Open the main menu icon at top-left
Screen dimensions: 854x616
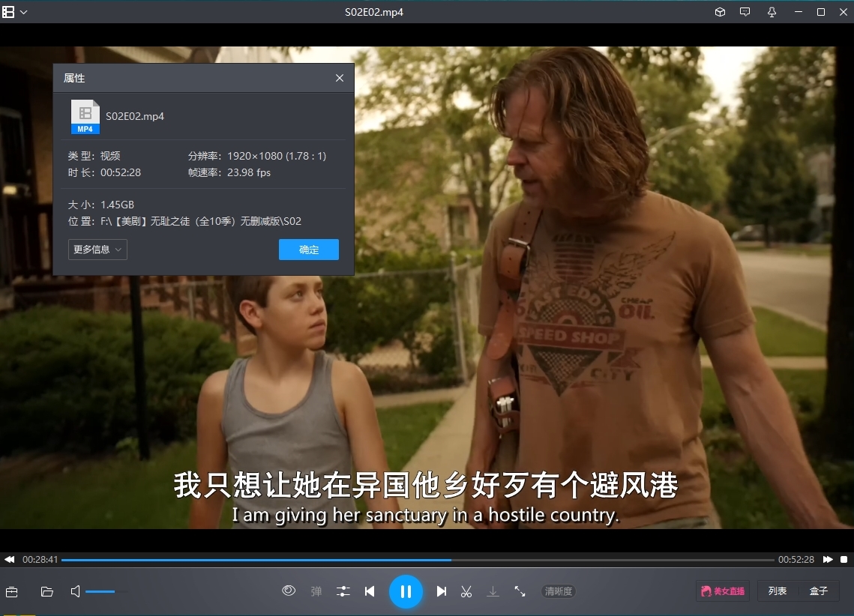8,12
